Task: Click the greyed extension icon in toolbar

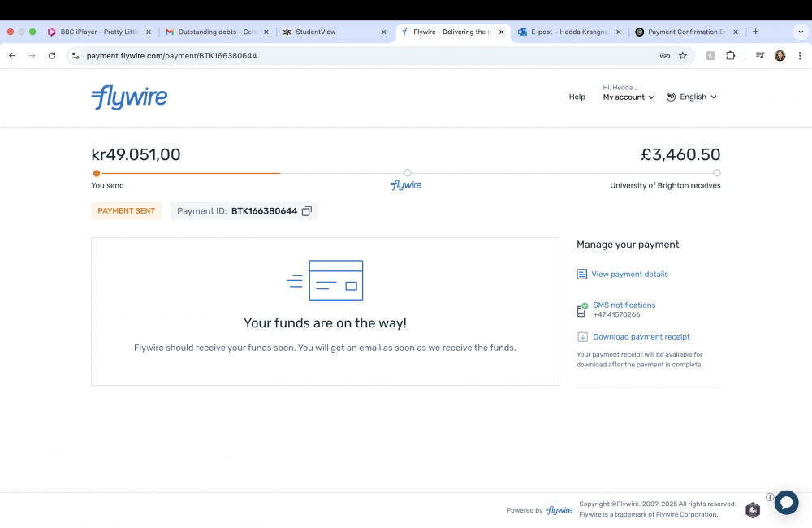Action: (710, 56)
